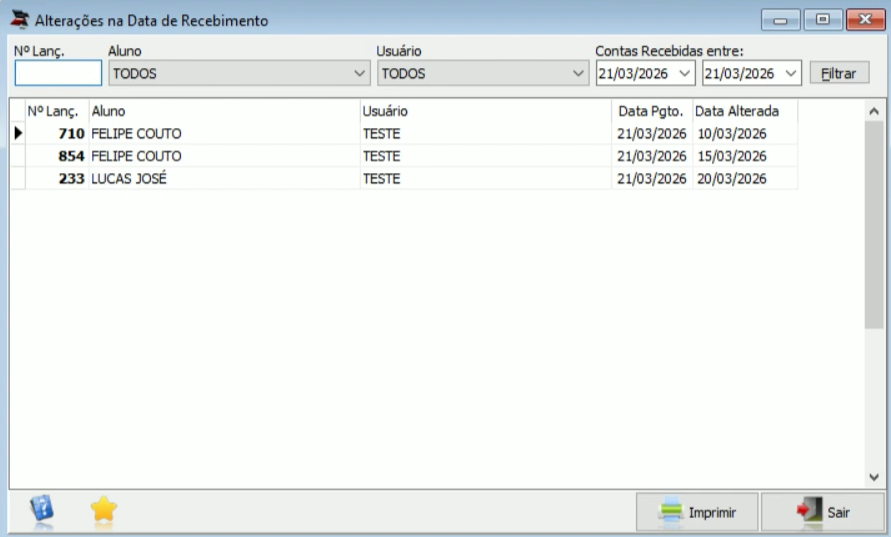891x537 pixels.
Task: Click the row indicator arrow for row 710
Action: pyautogui.click(x=18, y=133)
